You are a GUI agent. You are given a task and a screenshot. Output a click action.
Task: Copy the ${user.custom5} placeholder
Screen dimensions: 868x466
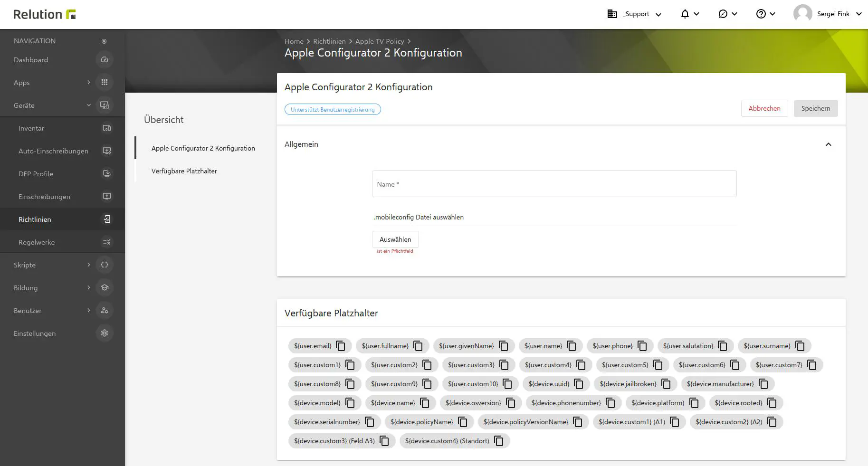pyautogui.click(x=658, y=365)
